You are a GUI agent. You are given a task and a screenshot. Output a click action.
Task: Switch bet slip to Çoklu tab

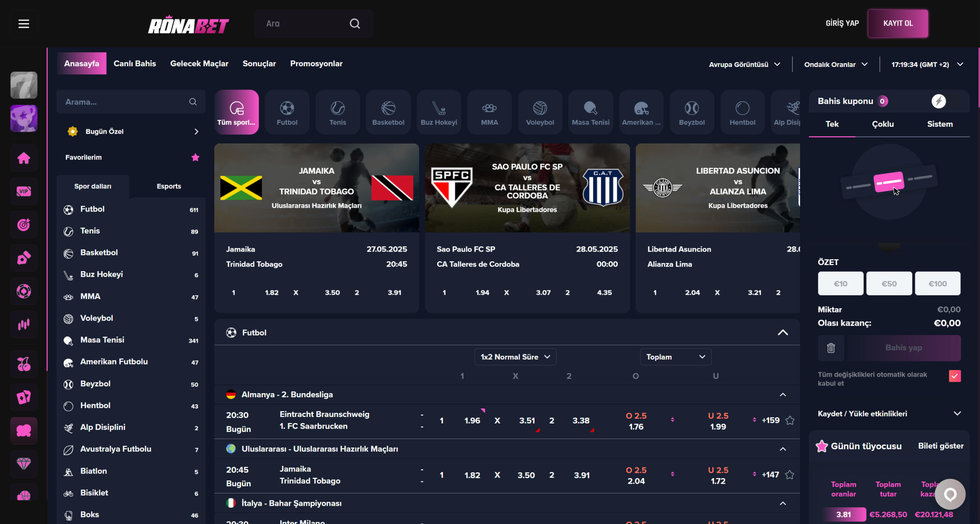pos(883,124)
